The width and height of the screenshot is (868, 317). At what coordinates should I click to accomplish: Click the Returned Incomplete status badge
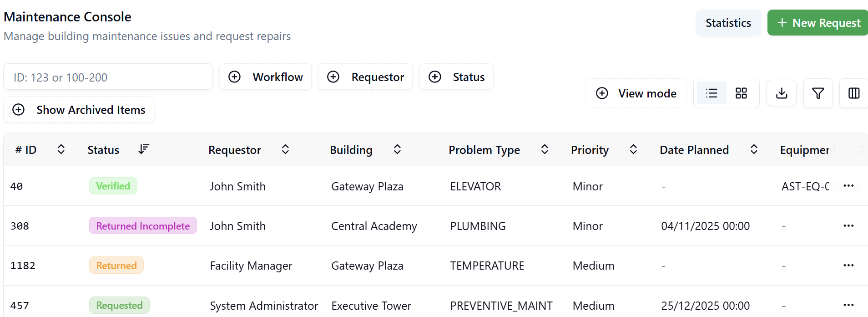tap(143, 226)
